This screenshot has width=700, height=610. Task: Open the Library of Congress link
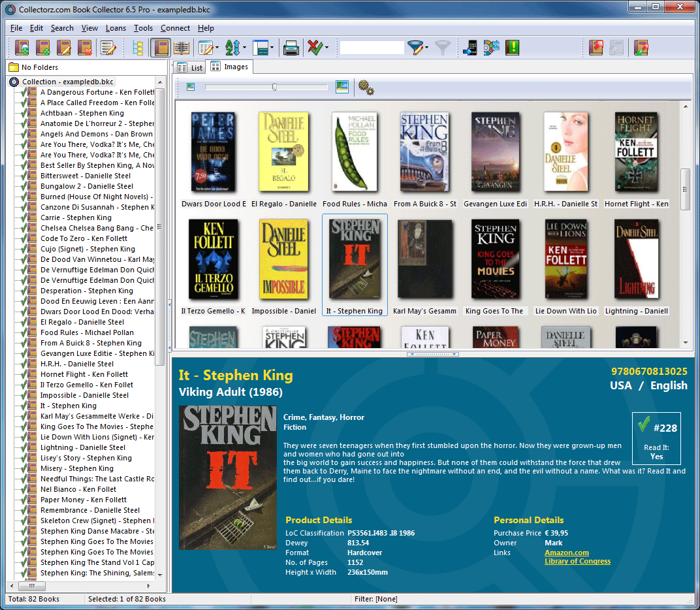tap(577, 561)
